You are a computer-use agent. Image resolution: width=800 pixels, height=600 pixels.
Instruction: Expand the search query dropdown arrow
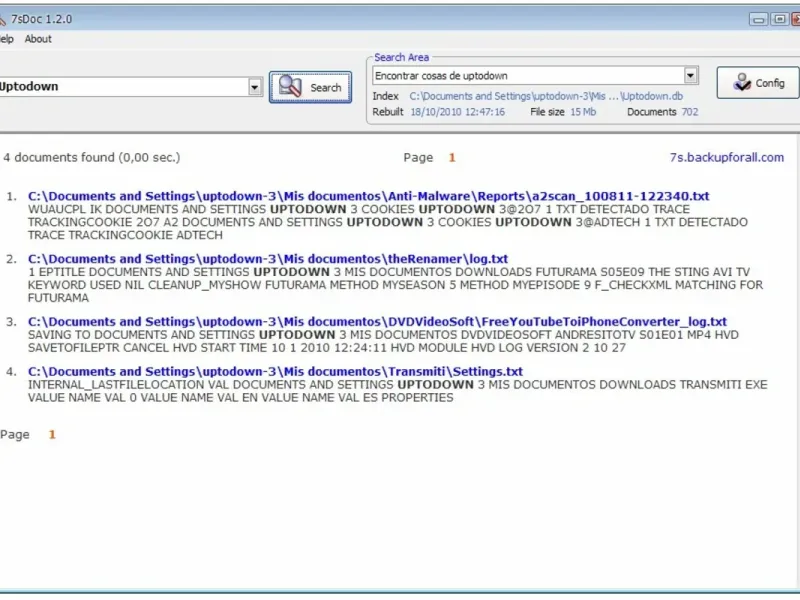click(255, 87)
